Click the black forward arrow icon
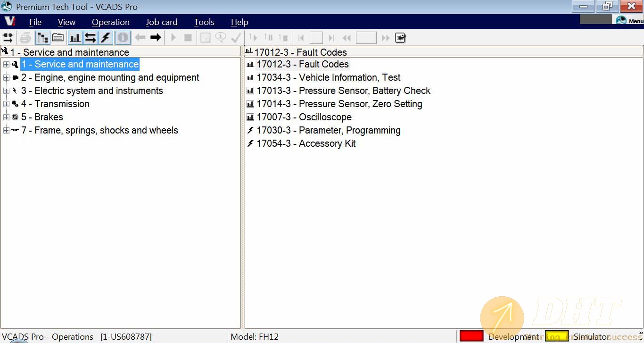 tap(156, 38)
